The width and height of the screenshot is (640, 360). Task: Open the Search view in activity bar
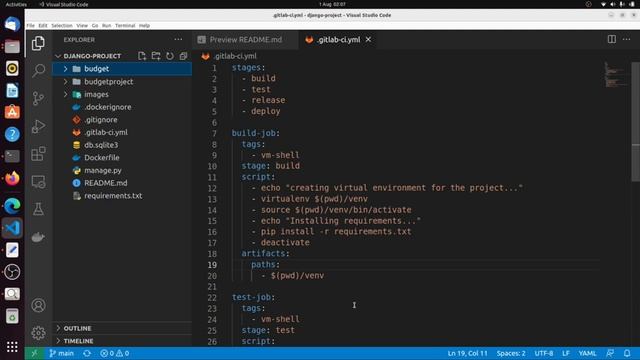38,71
